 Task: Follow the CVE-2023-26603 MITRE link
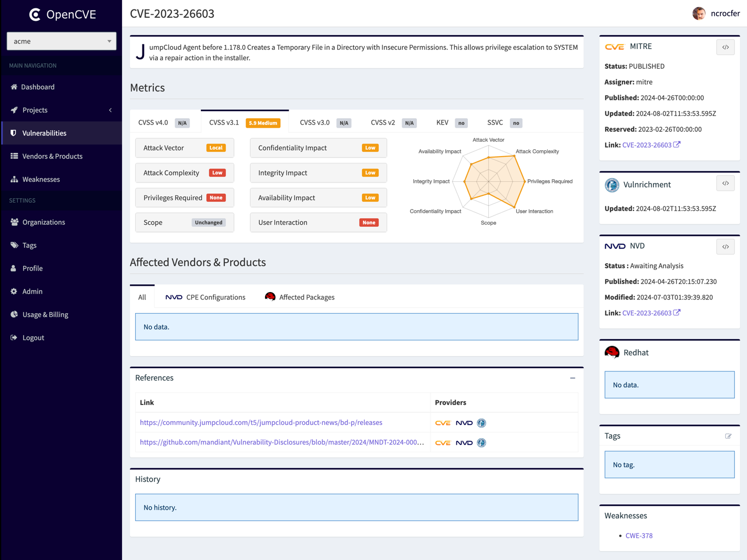[647, 144]
